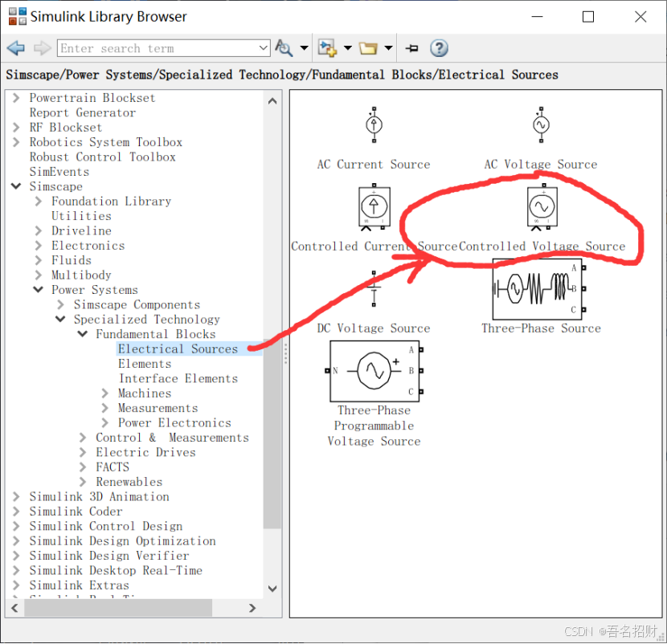Select Simulink Extras entry

click(x=79, y=585)
